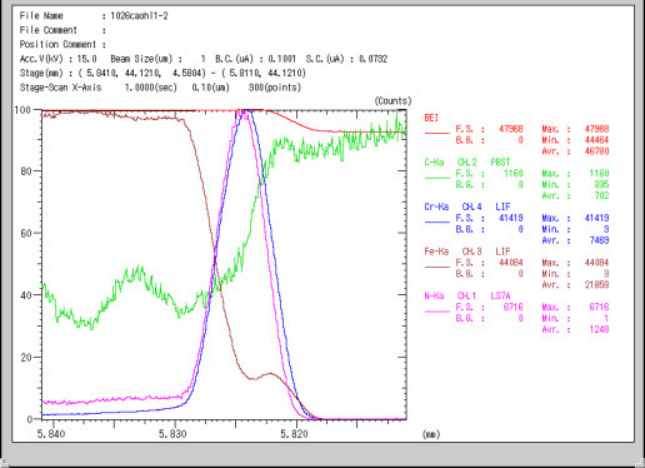The height and width of the screenshot is (468, 645).
Task: Select the Fe-Ka legend title
Action: (436, 251)
